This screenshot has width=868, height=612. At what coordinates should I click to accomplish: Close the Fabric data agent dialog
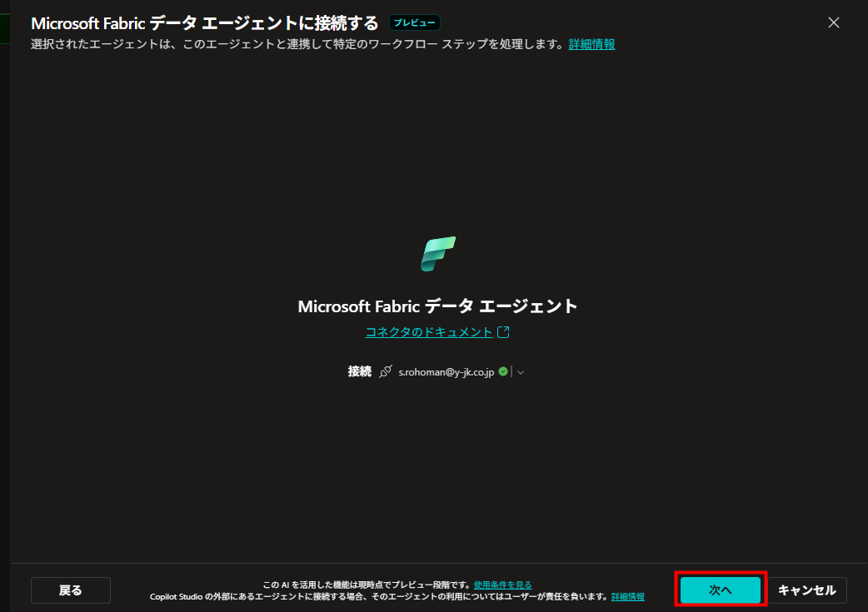click(833, 22)
